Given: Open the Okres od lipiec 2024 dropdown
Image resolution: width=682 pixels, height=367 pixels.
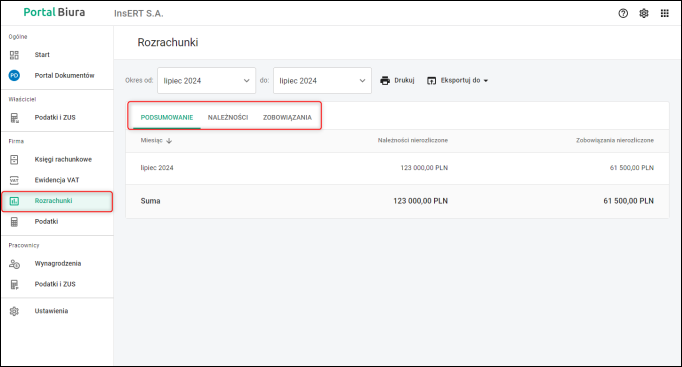Looking at the screenshot, I should (206, 80).
